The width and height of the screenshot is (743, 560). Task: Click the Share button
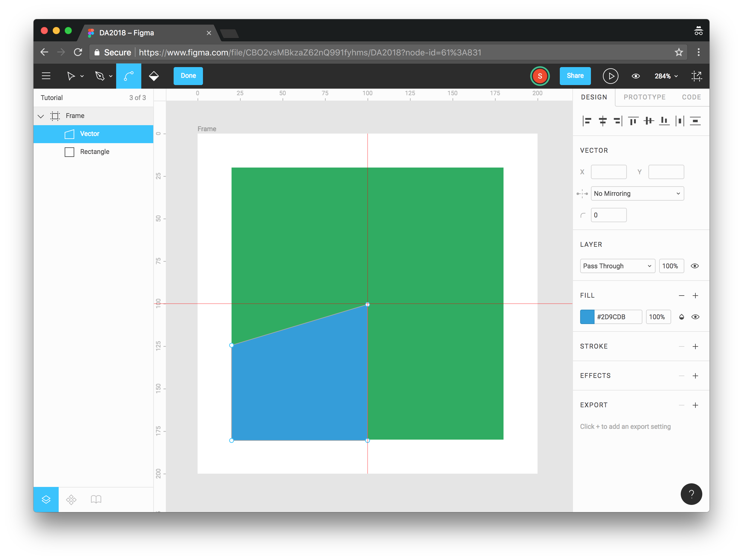(x=575, y=76)
